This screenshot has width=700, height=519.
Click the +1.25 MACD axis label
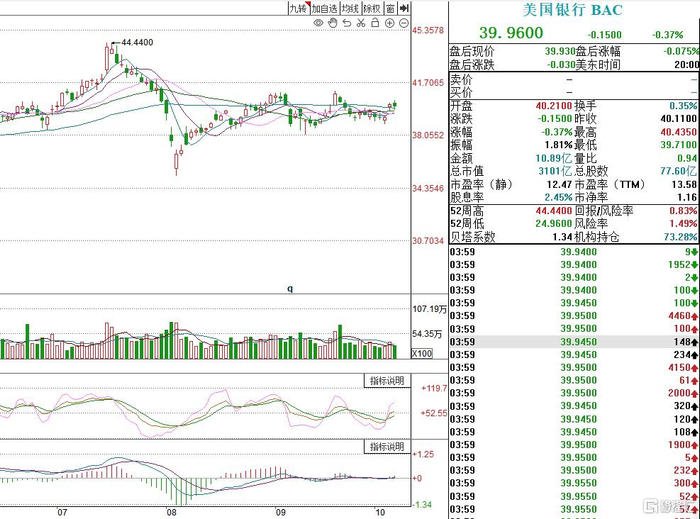point(423,454)
